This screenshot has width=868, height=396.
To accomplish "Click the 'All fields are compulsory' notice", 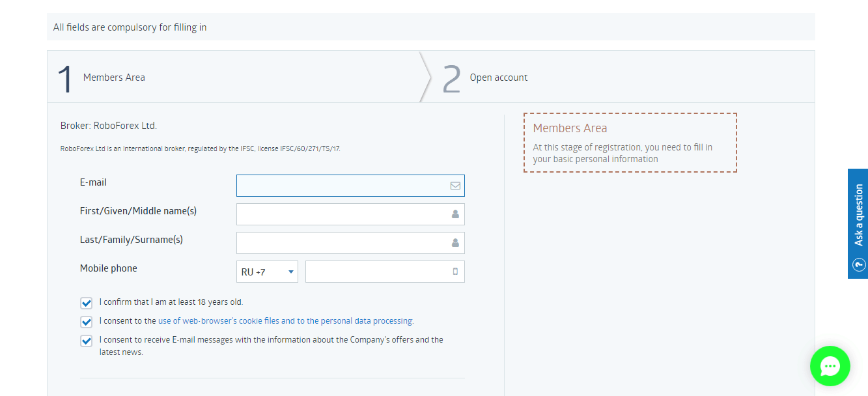I will tap(130, 27).
